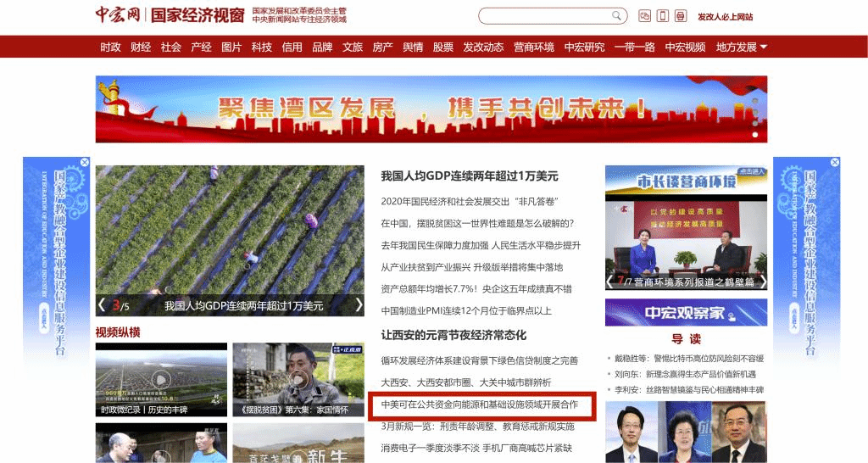Screen dimensions: 868x463
Task: Play the 《摆脱贫困》第六集 video
Action: point(298,379)
